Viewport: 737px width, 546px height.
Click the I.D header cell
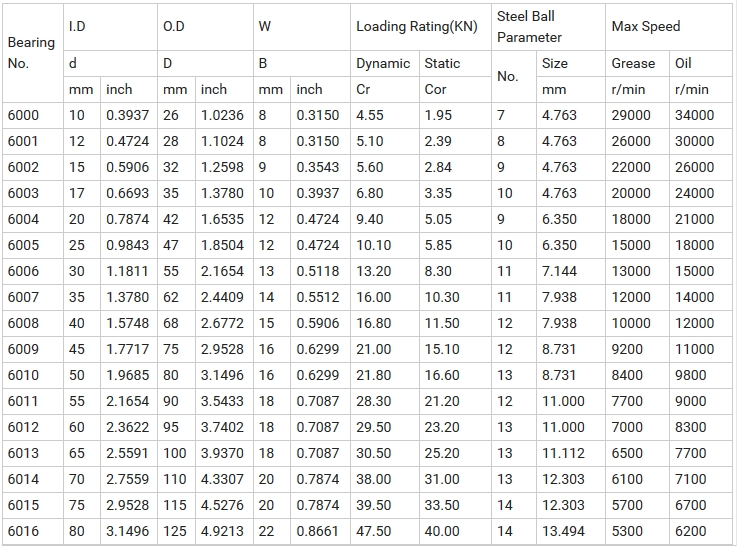[x=110, y=27]
